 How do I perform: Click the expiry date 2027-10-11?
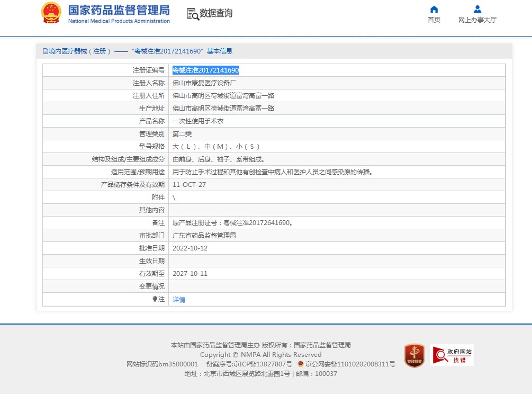[x=190, y=274]
